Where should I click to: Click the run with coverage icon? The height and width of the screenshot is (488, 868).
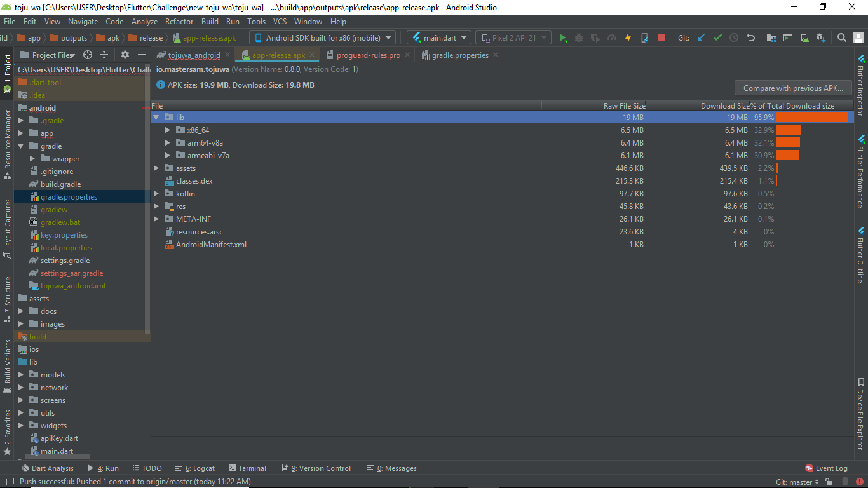[595, 38]
